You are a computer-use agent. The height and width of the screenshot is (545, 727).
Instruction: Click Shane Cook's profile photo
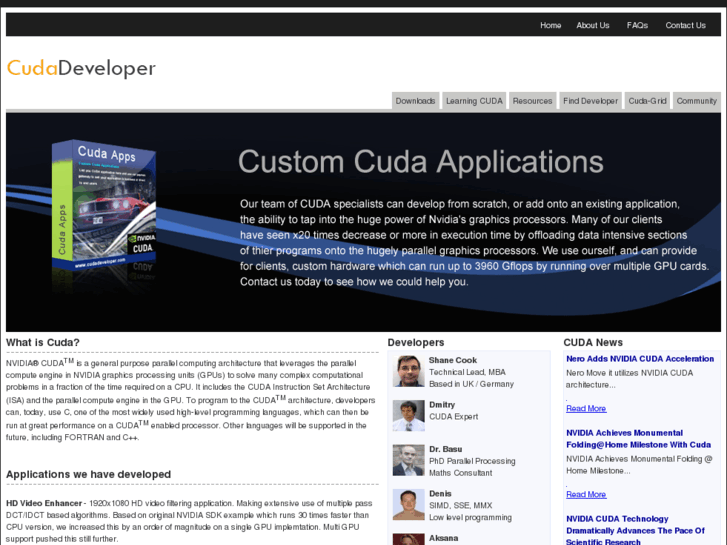click(408, 371)
